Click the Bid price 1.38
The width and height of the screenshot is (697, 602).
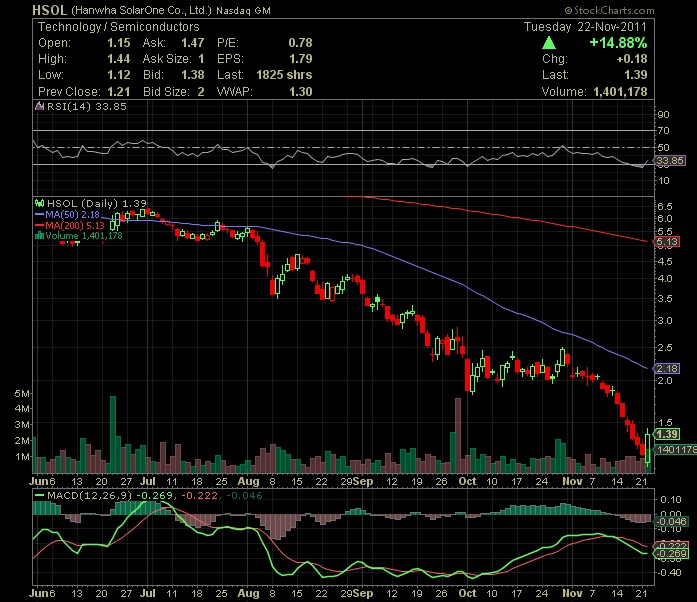tap(192, 75)
